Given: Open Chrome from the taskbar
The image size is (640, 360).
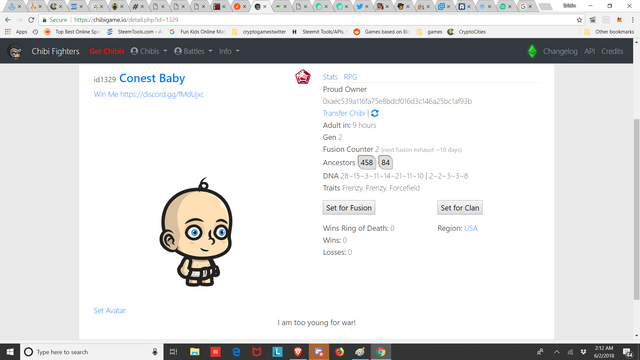Looking at the screenshot, I should (380, 352).
